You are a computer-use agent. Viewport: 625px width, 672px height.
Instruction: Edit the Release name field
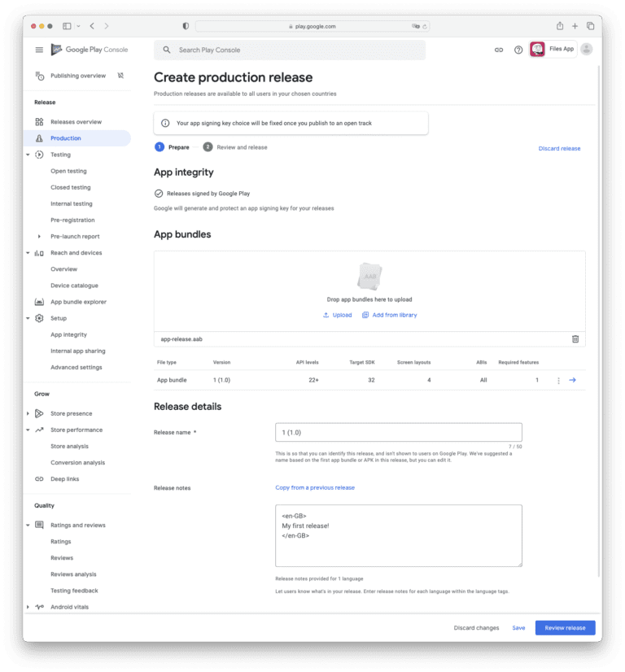pos(398,432)
